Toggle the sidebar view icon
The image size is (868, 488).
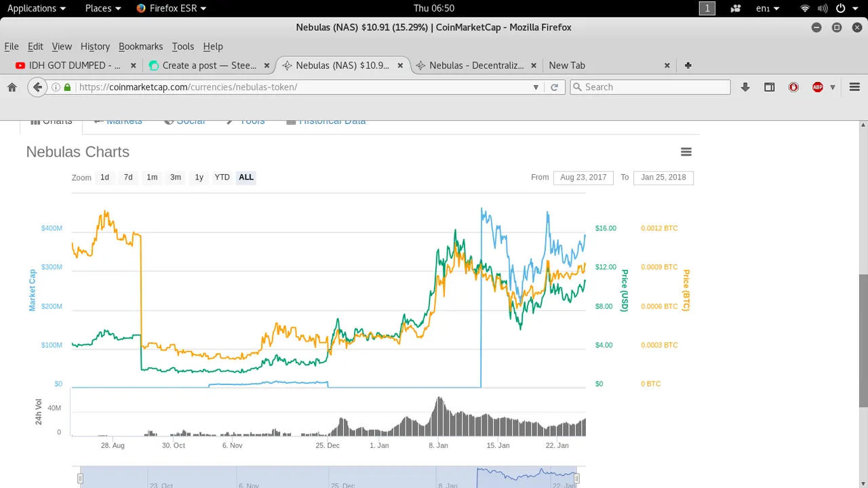(769, 87)
